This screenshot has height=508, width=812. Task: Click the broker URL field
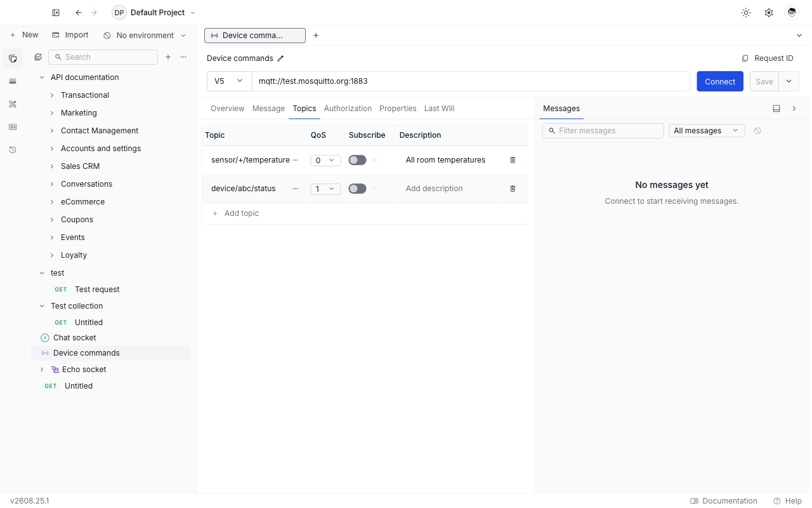click(471, 81)
